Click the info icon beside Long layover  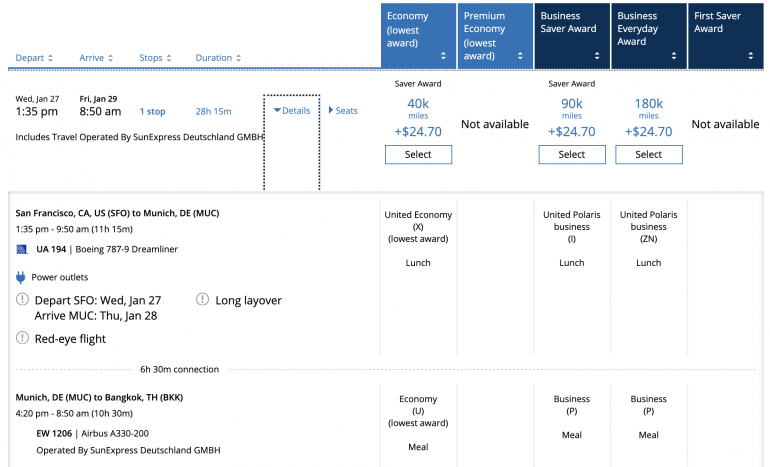pos(203,300)
